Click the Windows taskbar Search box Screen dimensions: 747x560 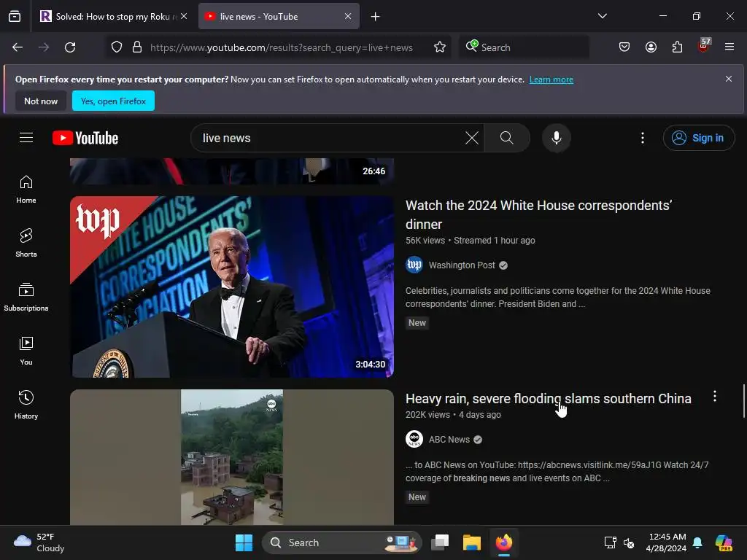point(341,542)
